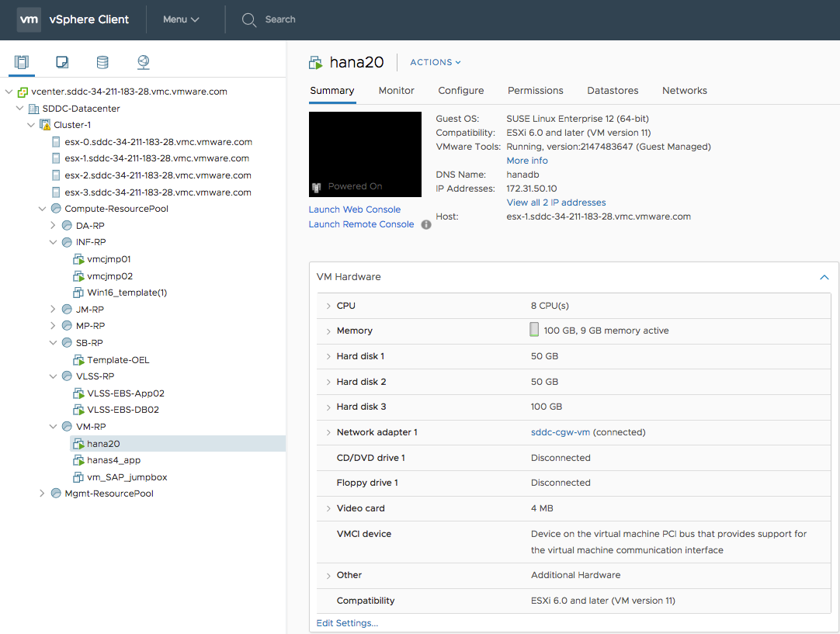The height and width of the screenshot is (634, 840).
Task: Click the info icon beside Launch Remote Console
Action: pyautogui.click(x=426, y=225)
